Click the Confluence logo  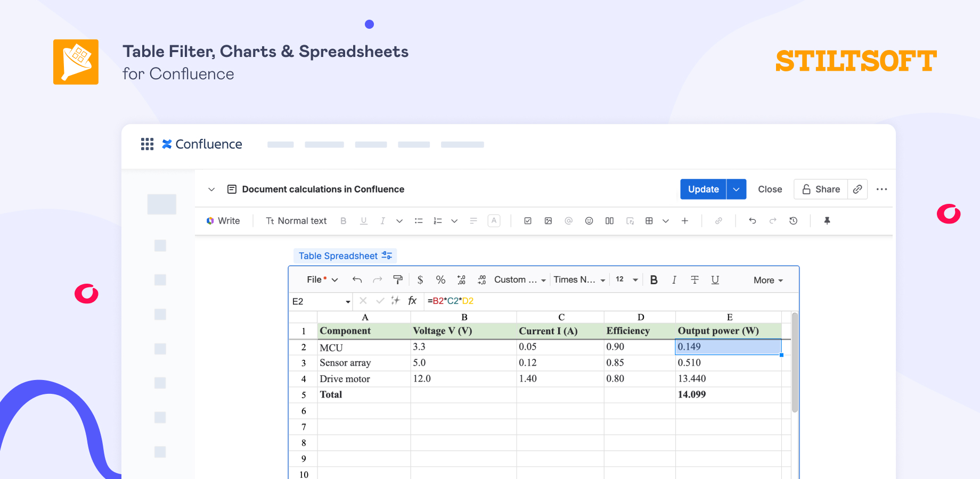(202, 144)
